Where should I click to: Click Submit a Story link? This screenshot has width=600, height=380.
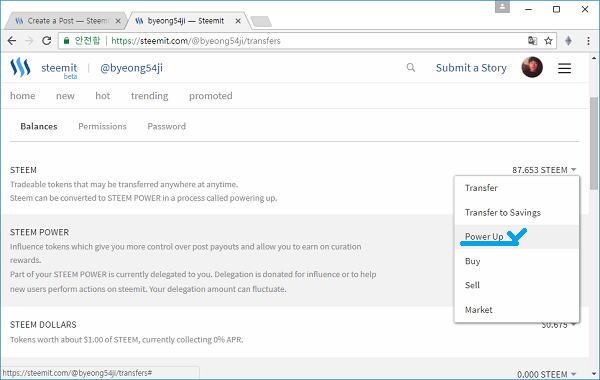point(471,68)
